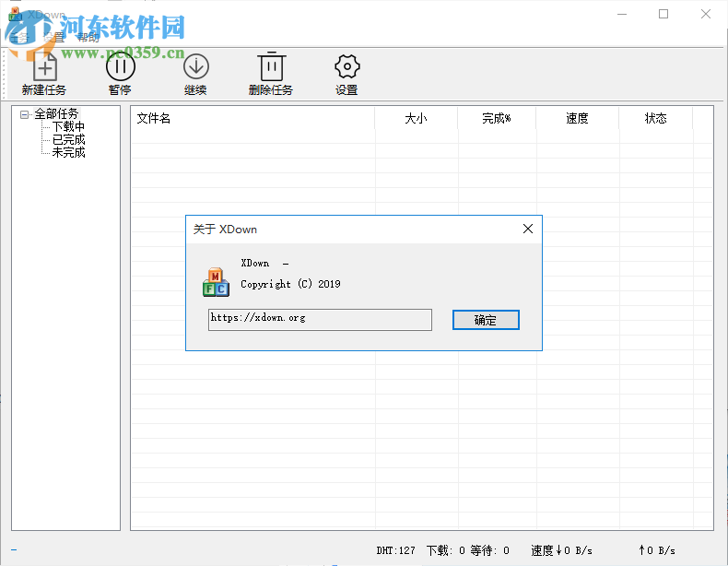Screen dimensions: 728x566
Task: Sort by the 大小 column header
Action: click(x=416, y=118)
